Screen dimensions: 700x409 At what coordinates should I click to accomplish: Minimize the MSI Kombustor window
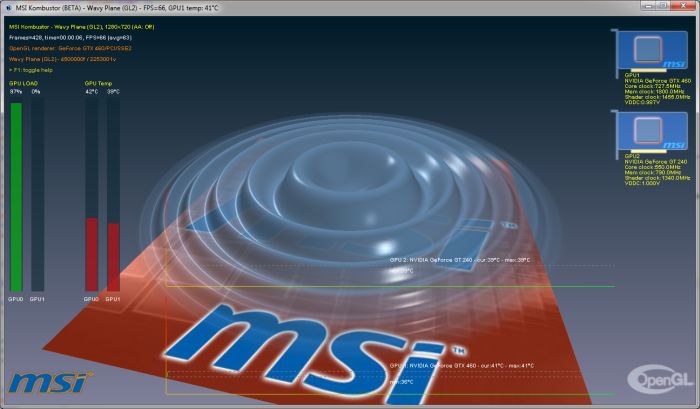coord(649,5)
